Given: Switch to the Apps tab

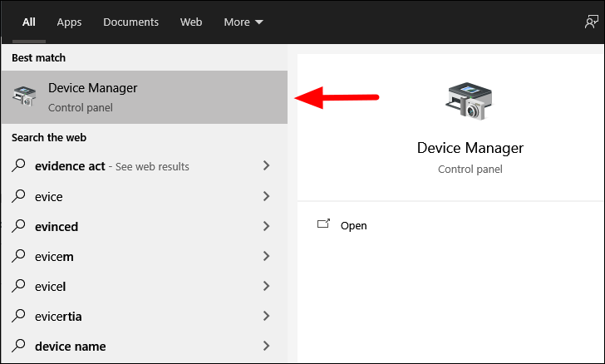Looking at the screenshot, I should (69, 22).
